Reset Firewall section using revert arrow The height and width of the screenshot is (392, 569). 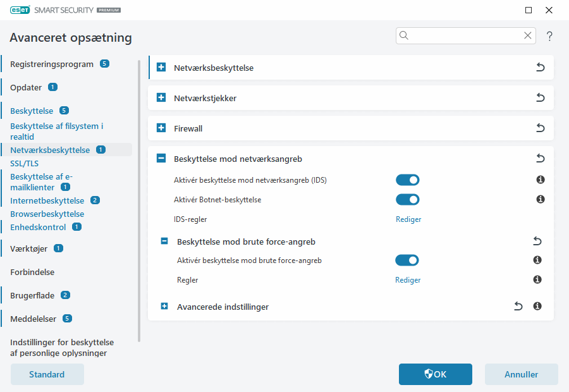pos(540,128)
